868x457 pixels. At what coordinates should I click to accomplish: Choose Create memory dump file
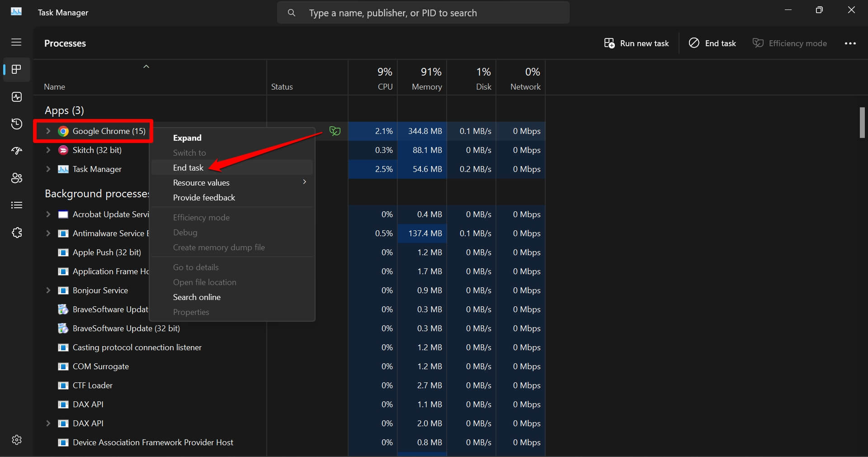point(219,248)
